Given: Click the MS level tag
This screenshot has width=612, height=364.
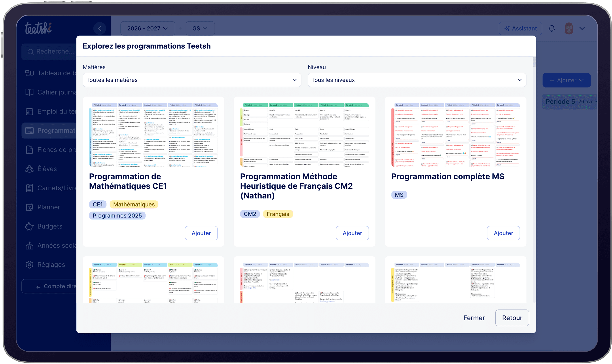Looking at the screenshot, I should (399, 195).
